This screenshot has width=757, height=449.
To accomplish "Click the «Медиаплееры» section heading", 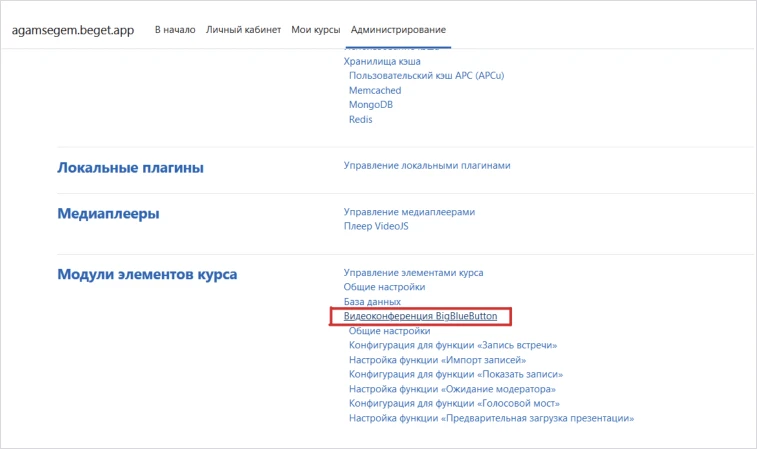I will pos(108,214).
